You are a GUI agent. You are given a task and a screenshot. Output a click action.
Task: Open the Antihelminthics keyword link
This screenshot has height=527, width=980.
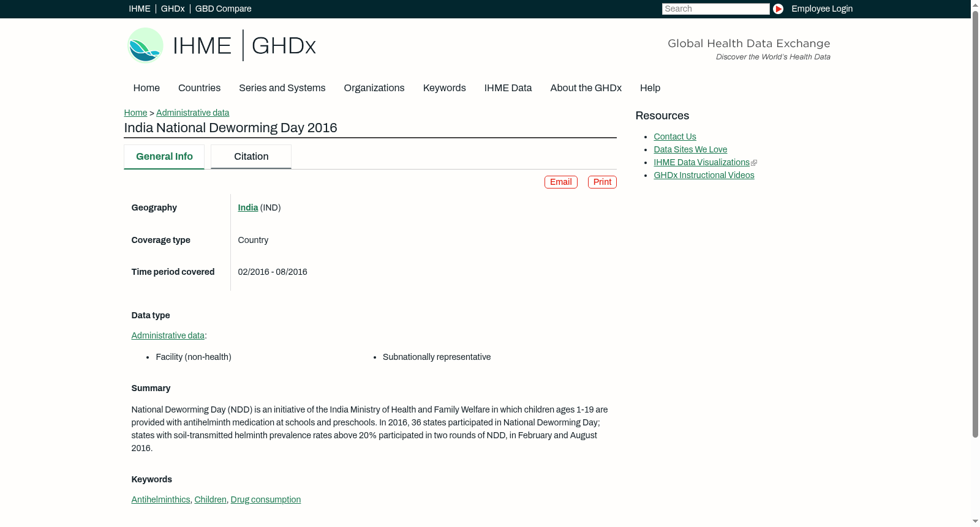[160, 500]
